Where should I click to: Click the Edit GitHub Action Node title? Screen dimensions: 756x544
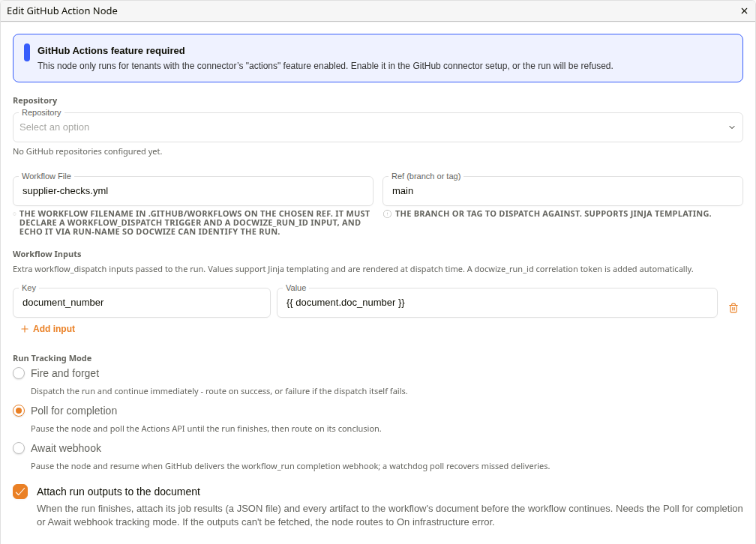tap(62, 10)
